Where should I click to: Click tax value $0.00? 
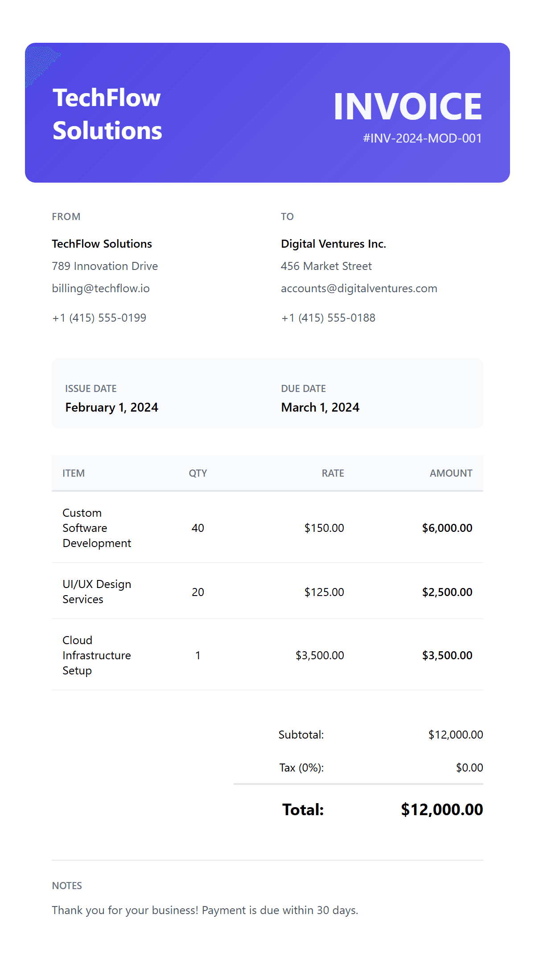pos(469,768)
